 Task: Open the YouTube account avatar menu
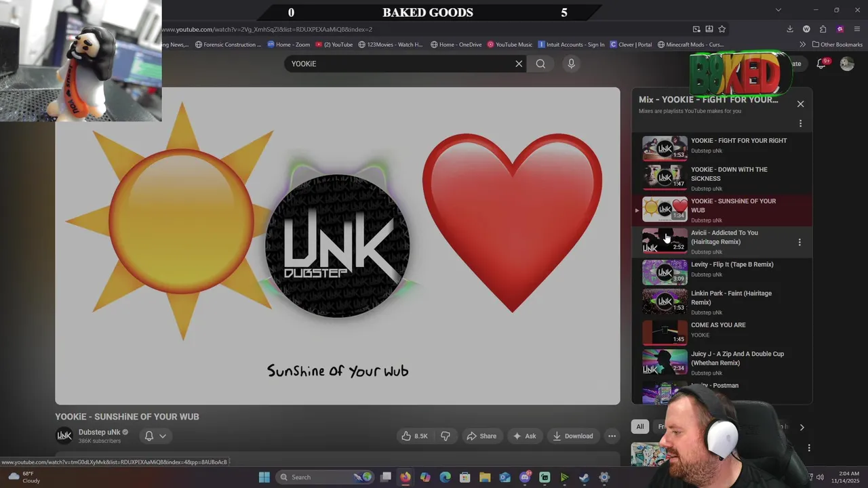click(x=847, y=64)
